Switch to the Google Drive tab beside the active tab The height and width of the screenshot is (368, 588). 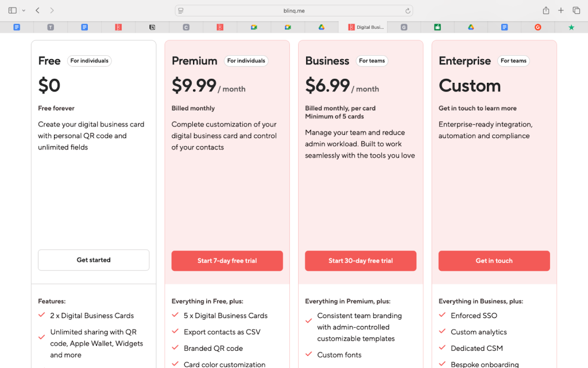(322, 27)
